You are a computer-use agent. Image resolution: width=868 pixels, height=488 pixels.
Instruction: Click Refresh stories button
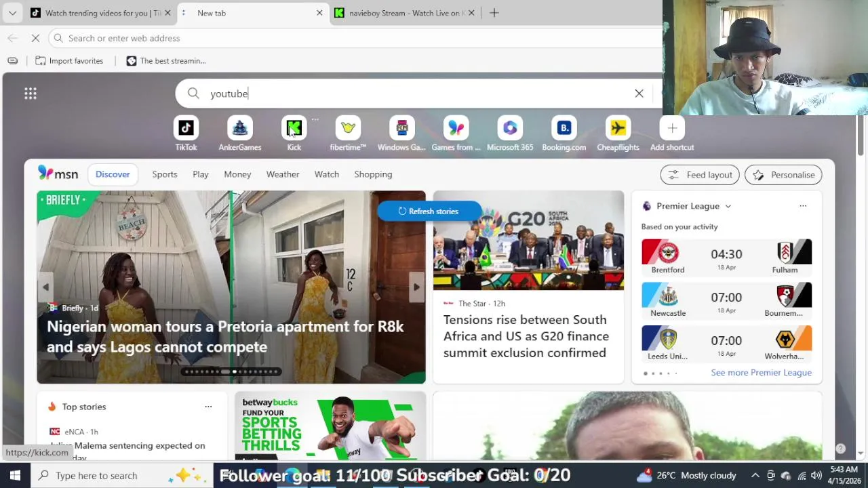point(429,211)
